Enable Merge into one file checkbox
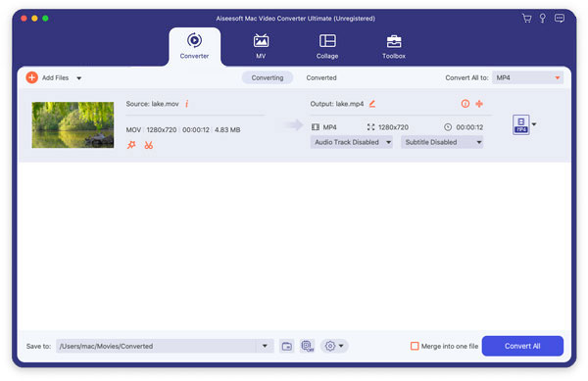Screen dimensions: 588x381 point(415,346)
